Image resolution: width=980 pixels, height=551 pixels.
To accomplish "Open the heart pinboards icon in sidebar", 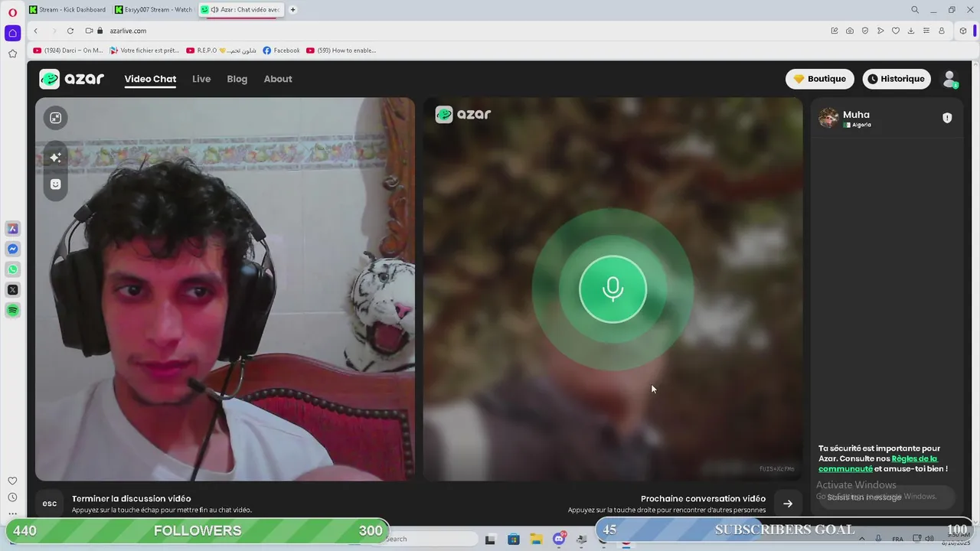I will [x=12, y=481].
